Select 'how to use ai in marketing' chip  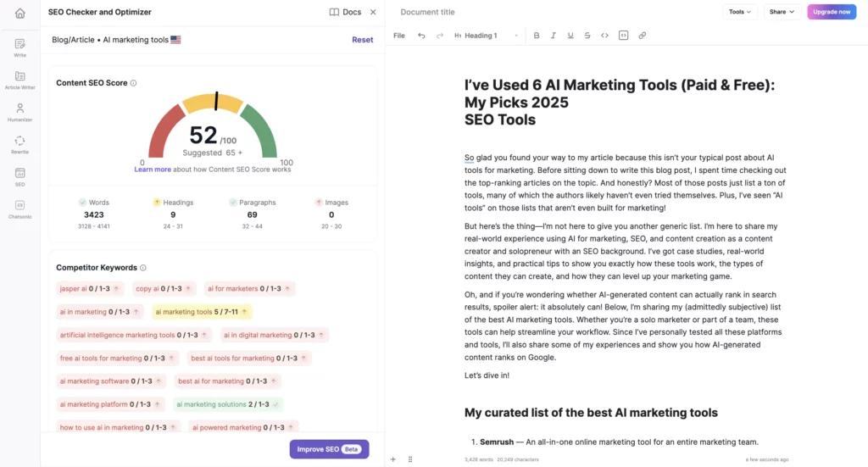tap(118, 428)
